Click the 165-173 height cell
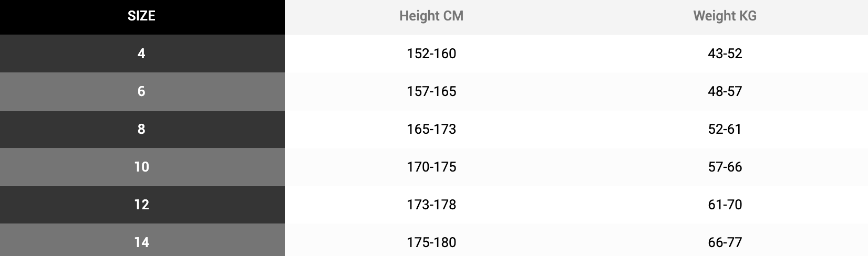The width and height of the screenshot is (868, 256). point(431,129)
